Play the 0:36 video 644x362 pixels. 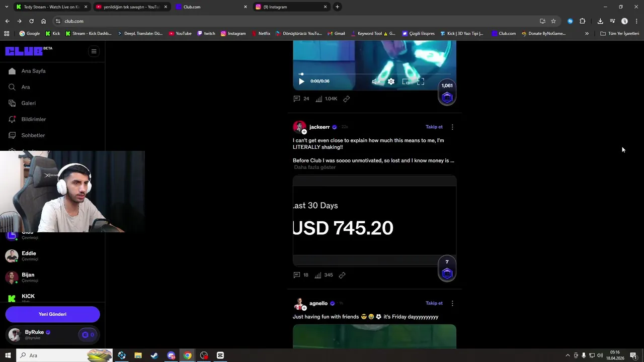[x=301, y=81]
